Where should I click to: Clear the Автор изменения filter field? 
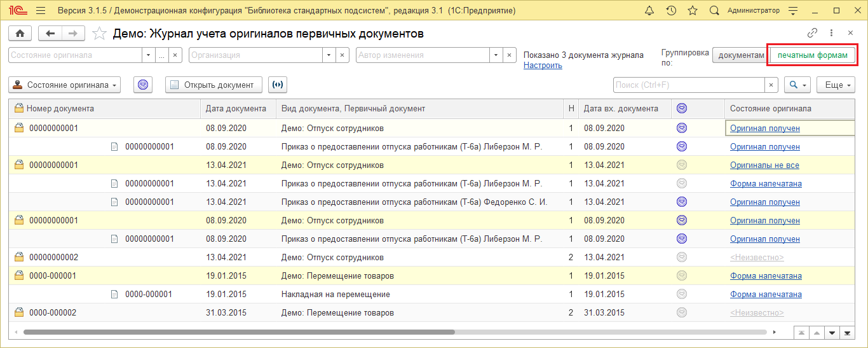click(x=510, y=55)
